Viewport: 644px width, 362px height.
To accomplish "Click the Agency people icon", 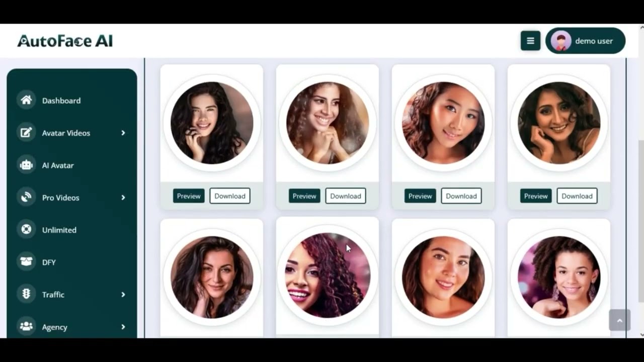I will point(26,327).
